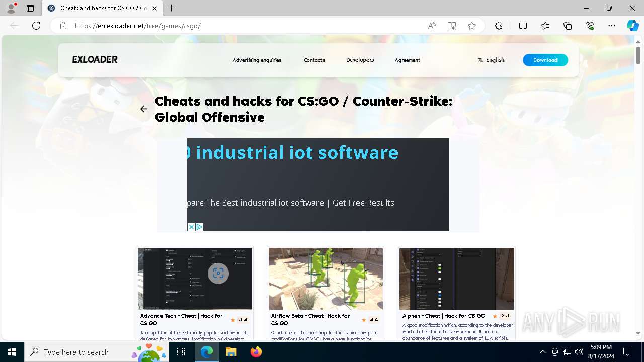Open the Copilot sidebar
This screenshot has width=644, height=362.
pos(632,26)
